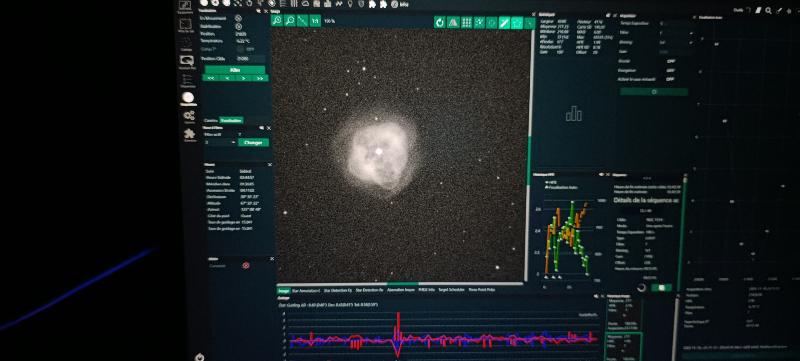Click the '>' small step-out button
800x361 pixels.
243,78
